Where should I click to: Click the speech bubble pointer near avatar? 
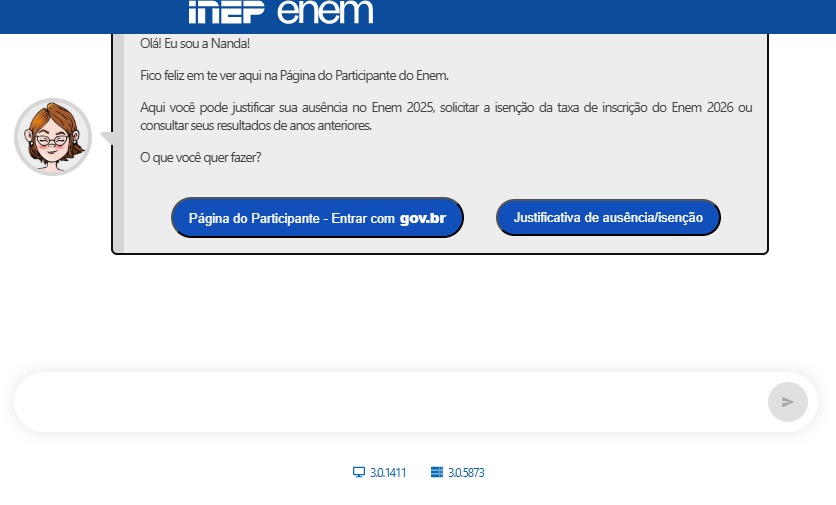[106, 137]
